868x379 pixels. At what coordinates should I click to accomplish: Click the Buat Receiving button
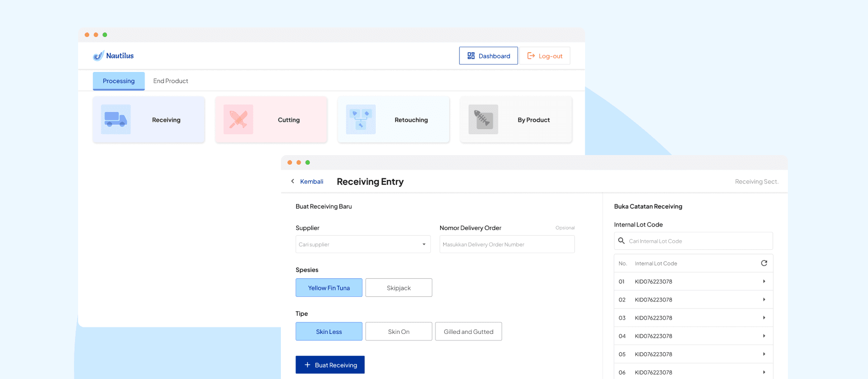[x=330, y=365]
